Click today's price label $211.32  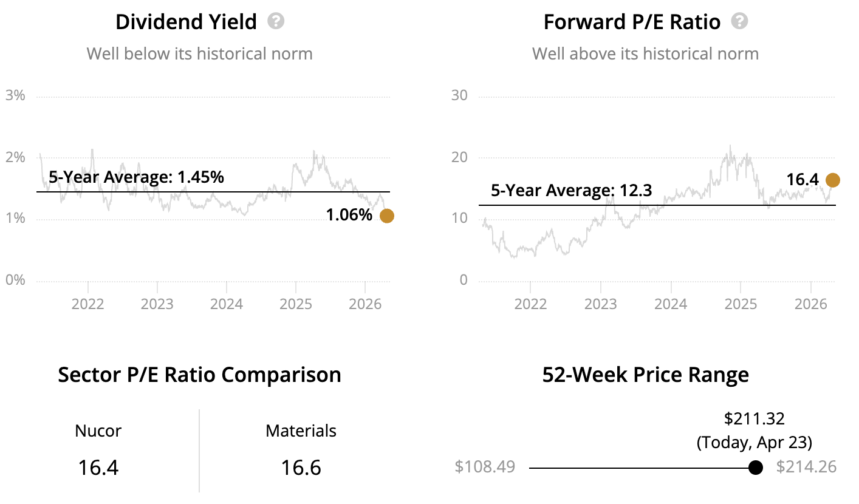coord(755,418)
